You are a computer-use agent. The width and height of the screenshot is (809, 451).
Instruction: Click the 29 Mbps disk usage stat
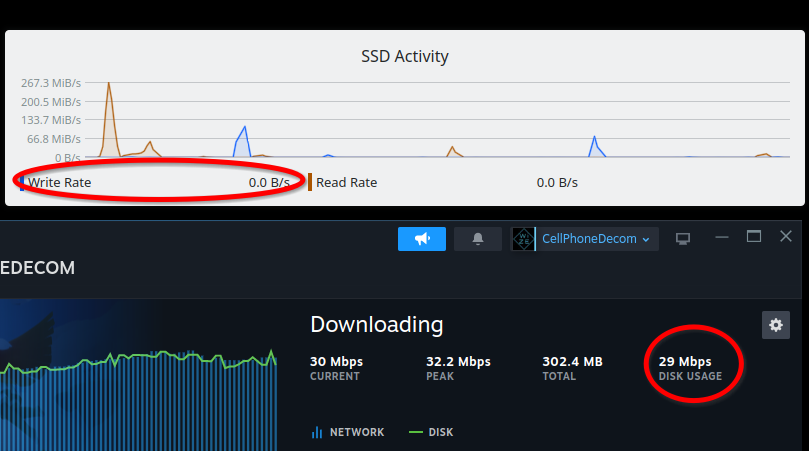pos(685,361)
